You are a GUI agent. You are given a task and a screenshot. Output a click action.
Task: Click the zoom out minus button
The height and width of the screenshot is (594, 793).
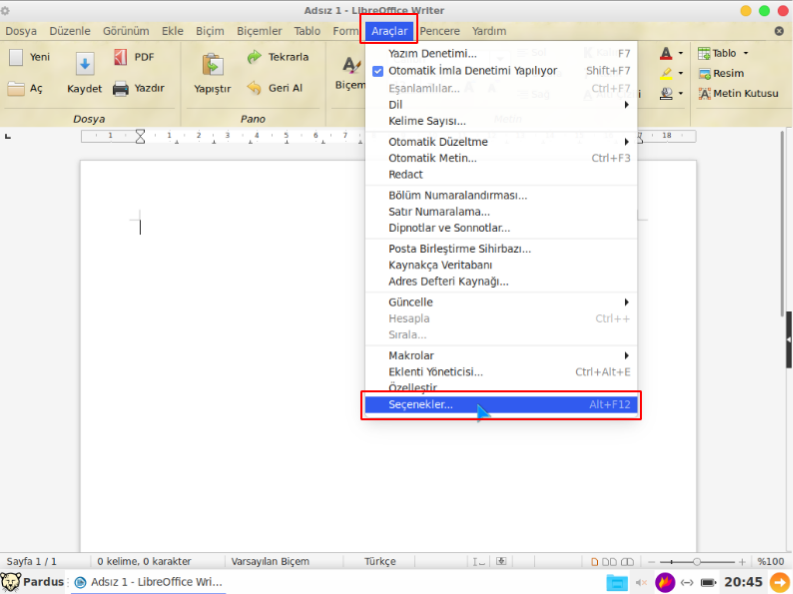tap(651, 562)
